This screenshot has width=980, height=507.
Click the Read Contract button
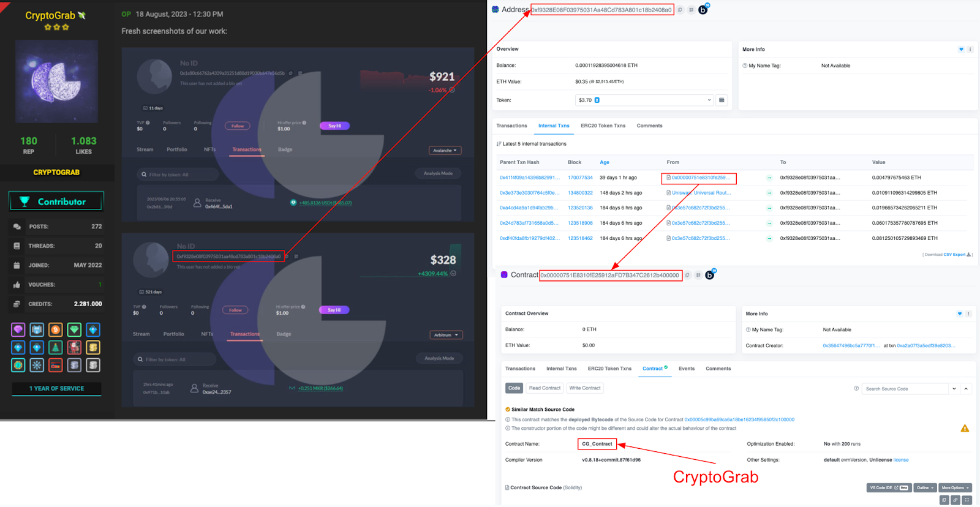[545, 388]
